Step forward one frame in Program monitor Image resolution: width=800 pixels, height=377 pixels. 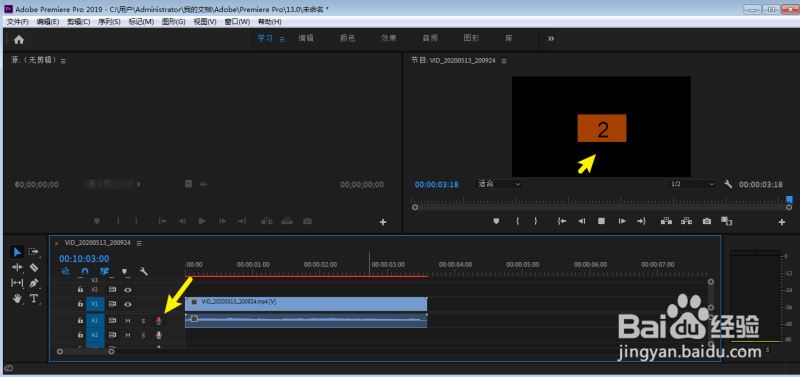pos(622,221)
